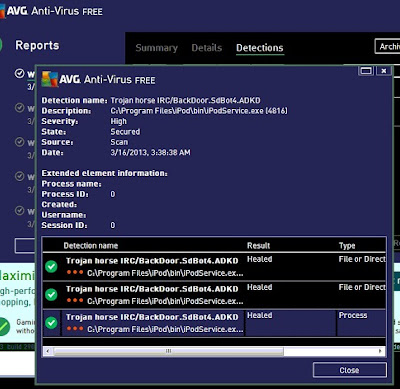The width and height of the screenshot is (400, 389).
Task: Expand orange dots in the Process row
Action: 75,328
